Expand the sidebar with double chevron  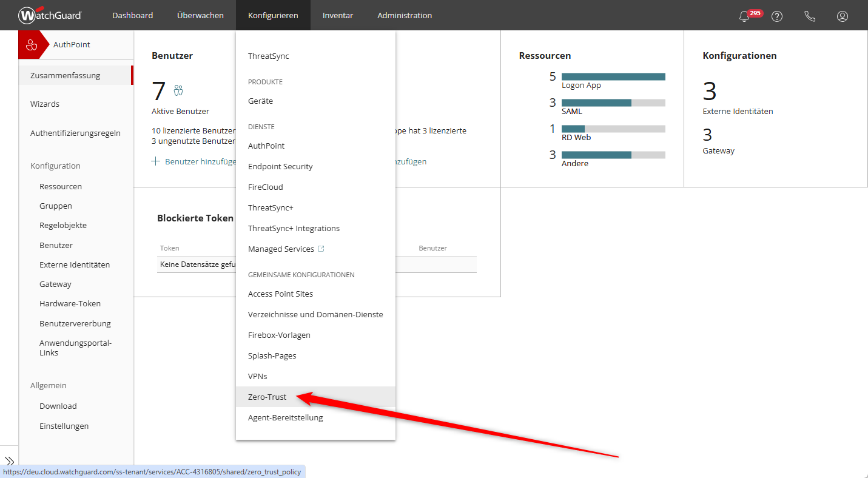click(x=10, y=461)
